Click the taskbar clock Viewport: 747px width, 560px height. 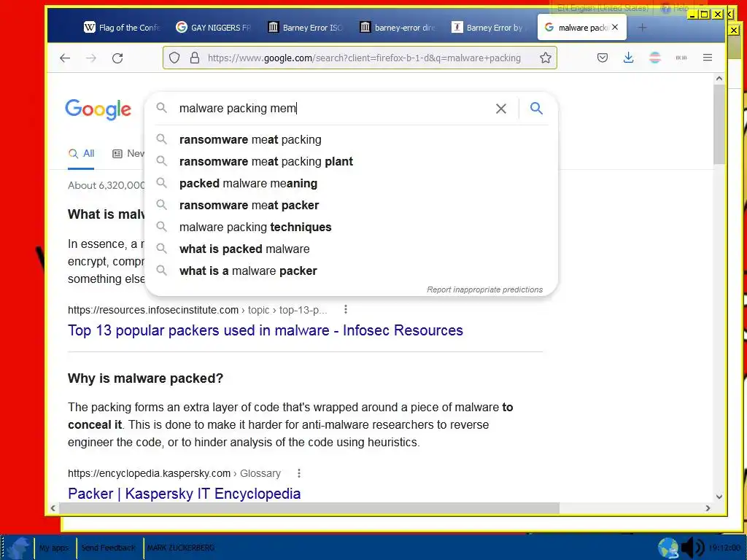coord(724,548)
